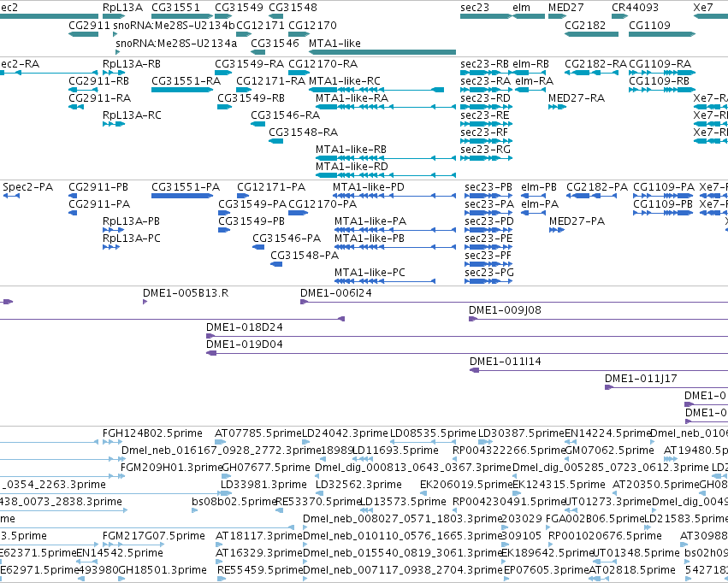This screenshot has height=583, width=728.
Task: Open the CG2911-PB protein label
Action: tap(98, 187)
